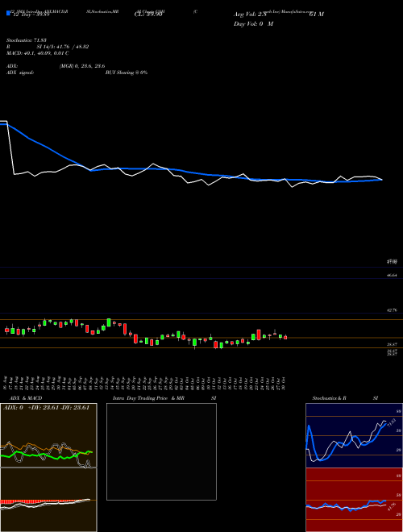Click the BUY Slowing @ 0% signal

point(127,73)
